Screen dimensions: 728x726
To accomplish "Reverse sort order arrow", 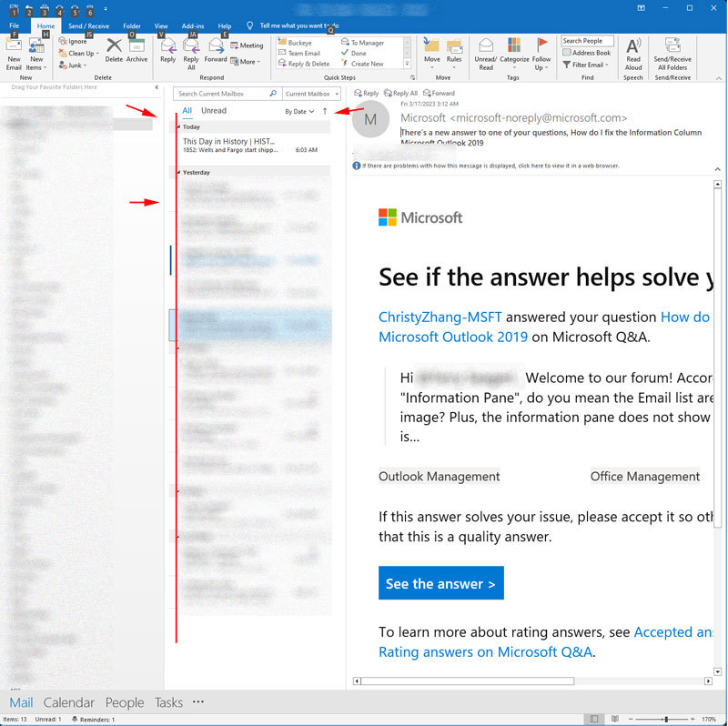I will [325, 111].
